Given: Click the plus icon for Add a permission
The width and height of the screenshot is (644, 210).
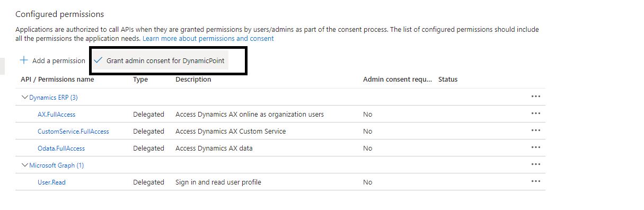Looking at the screenshot, I should [24, 60].
